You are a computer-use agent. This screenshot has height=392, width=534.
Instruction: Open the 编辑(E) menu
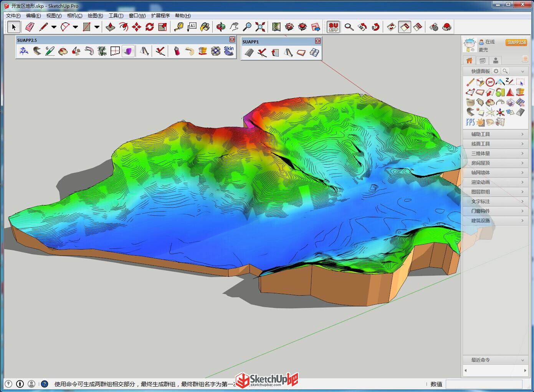tap(33, 16)
